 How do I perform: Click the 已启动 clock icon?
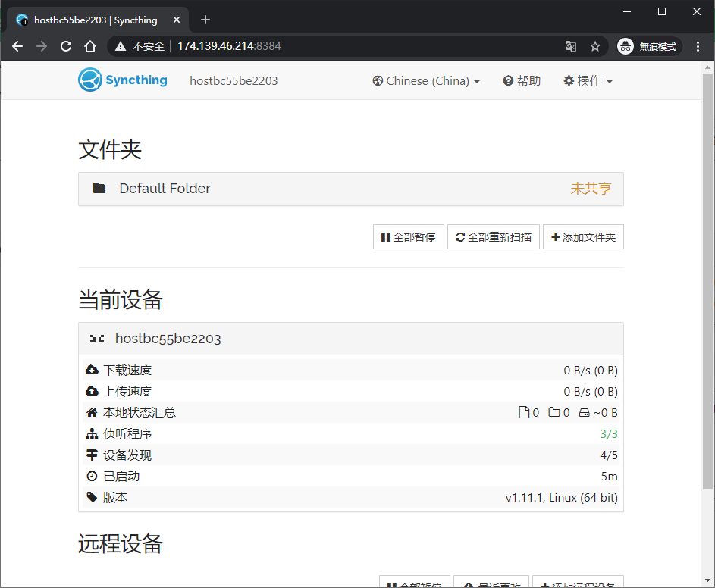pyautogui.click(x=92, y=477)
